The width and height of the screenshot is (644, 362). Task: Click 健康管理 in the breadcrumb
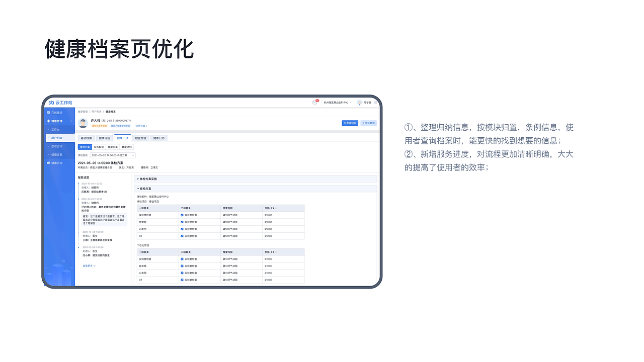click(83, 111)
